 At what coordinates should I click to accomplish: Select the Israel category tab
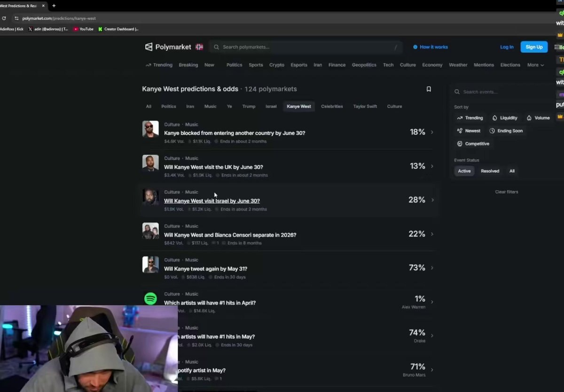(271, 107)
